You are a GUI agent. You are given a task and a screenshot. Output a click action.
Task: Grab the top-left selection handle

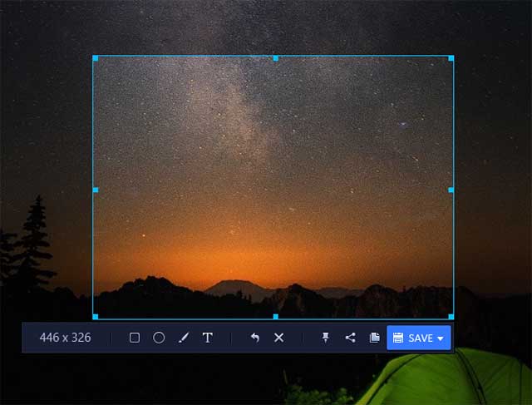(96, 58)
